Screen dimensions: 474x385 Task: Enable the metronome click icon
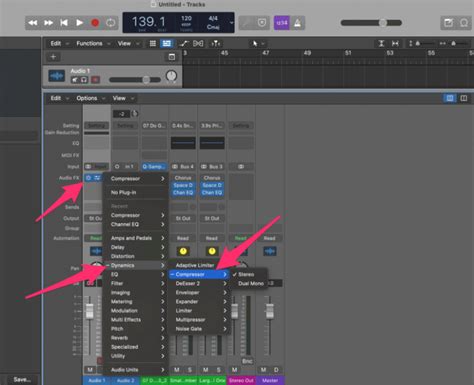click(x=297, y=23)
